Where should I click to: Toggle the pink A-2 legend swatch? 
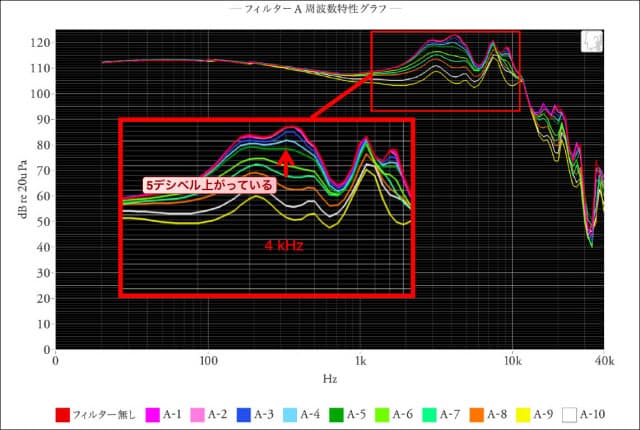point(197,415)
